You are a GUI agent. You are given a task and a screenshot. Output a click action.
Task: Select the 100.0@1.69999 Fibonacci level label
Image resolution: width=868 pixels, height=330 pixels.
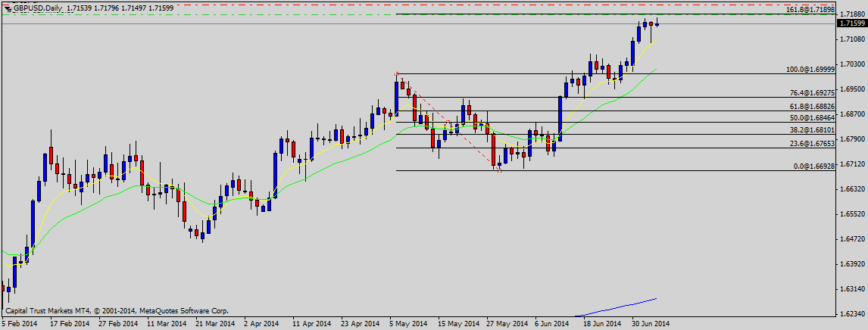pos(810,69)
